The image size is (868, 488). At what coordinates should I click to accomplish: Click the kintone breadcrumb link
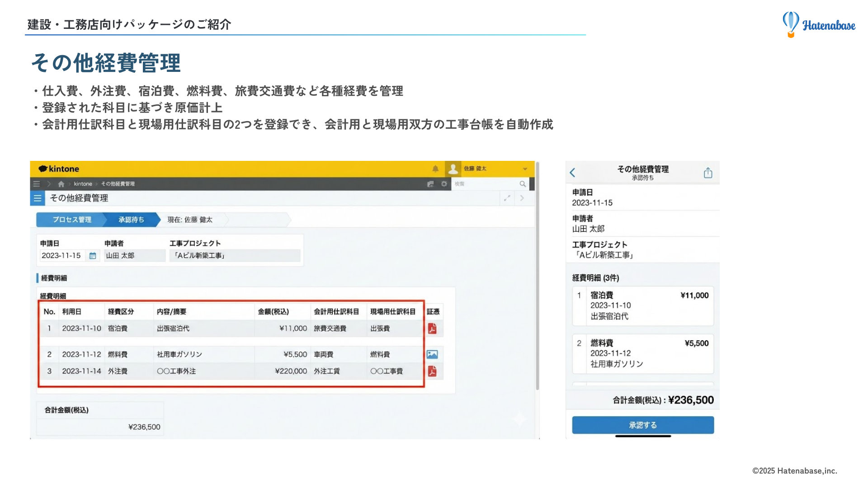[83, 183]
